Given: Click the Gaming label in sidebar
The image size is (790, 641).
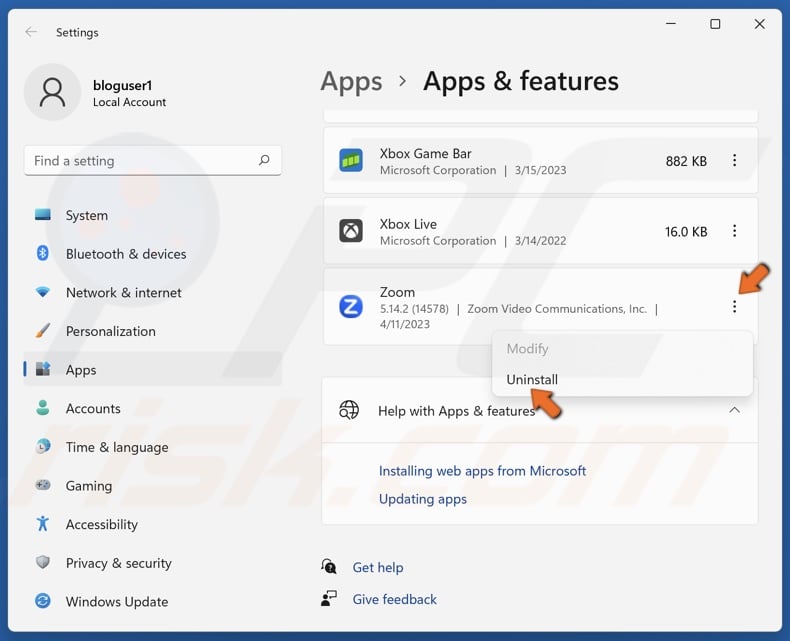Looking at the screenshot, I should (89, 486).
